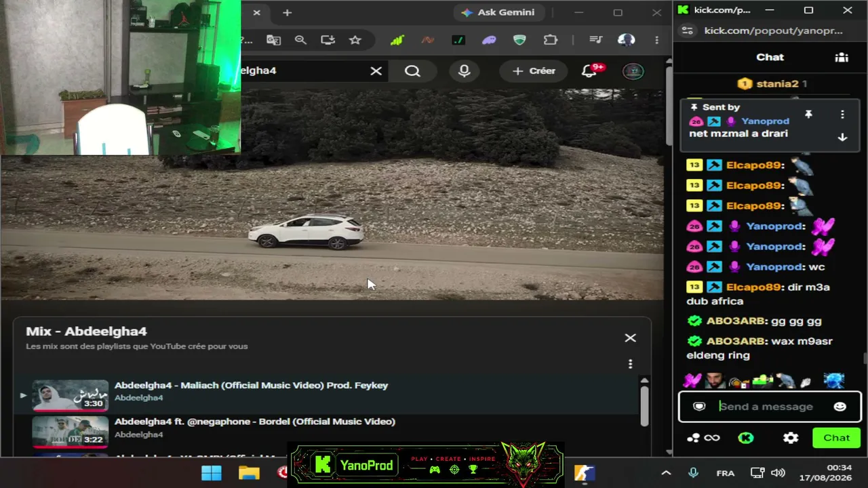Open the emoji picker smiley in chat
Viewport: 868px width, 488px height.
[x=840, y=406]
